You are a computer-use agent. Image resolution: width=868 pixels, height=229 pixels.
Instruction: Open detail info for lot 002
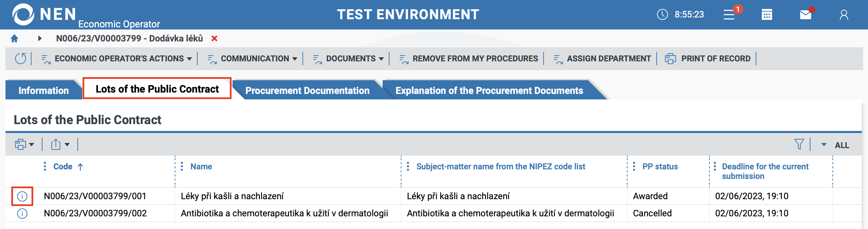tap(22, 214)
